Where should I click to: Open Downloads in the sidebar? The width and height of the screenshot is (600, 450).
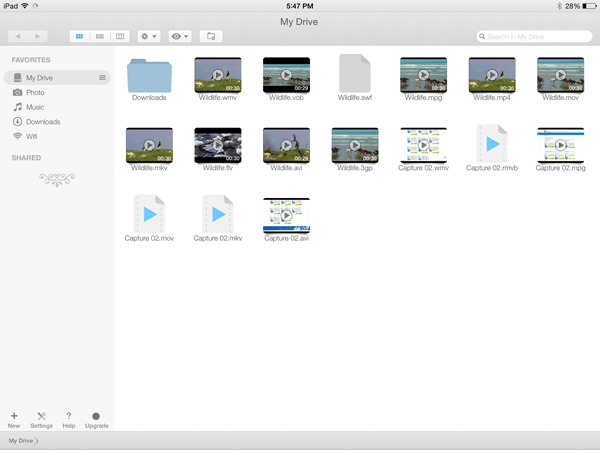click(x=42, y=121)
